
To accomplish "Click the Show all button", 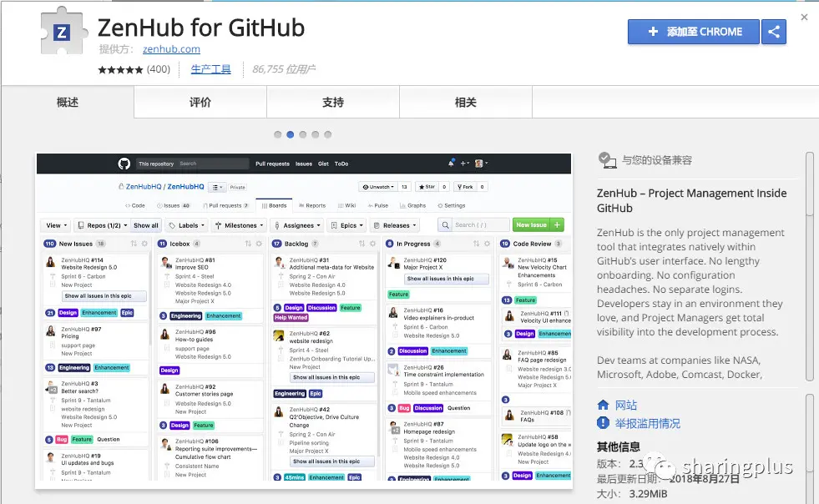I will tap(146, 225).
